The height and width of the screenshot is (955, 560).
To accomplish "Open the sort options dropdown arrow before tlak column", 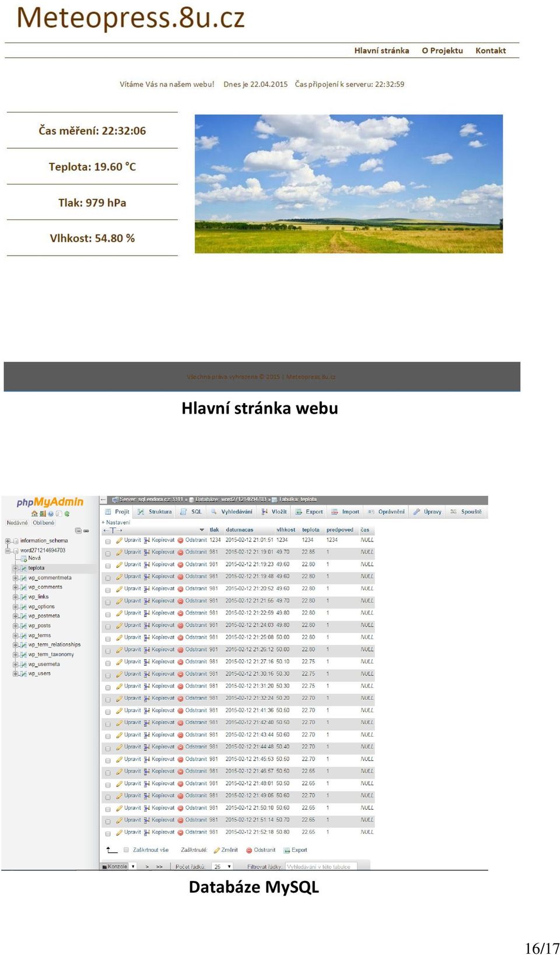I will click(x=202, y=530).
